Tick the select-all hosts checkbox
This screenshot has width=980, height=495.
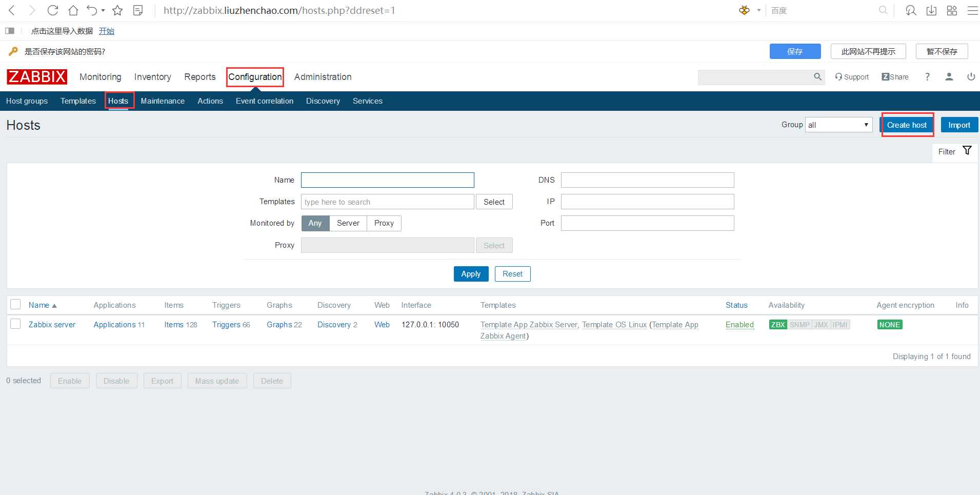click(15, 304)
